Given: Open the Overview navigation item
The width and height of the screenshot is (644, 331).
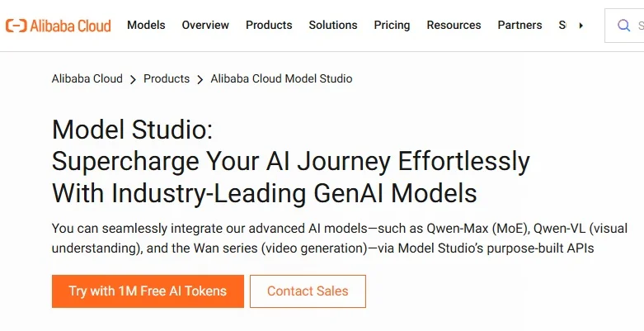Looking at the screenshot, I should (205, 26).
